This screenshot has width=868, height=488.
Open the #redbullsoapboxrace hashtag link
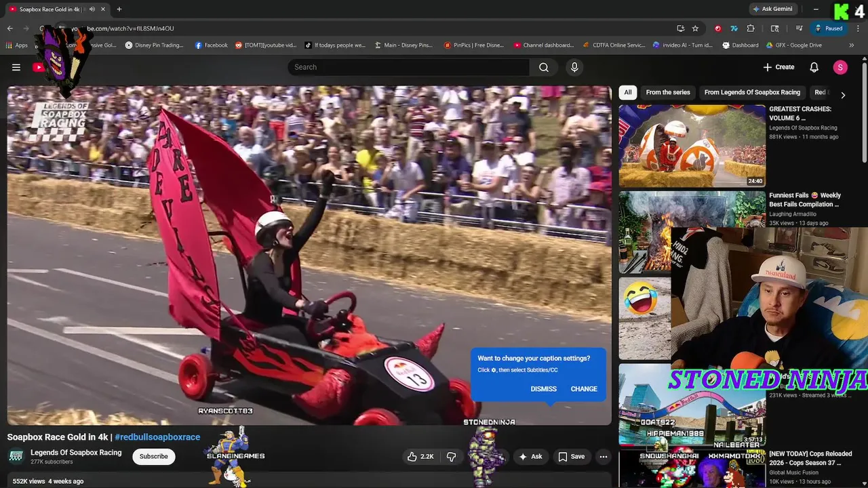click(x=157, y=437)
